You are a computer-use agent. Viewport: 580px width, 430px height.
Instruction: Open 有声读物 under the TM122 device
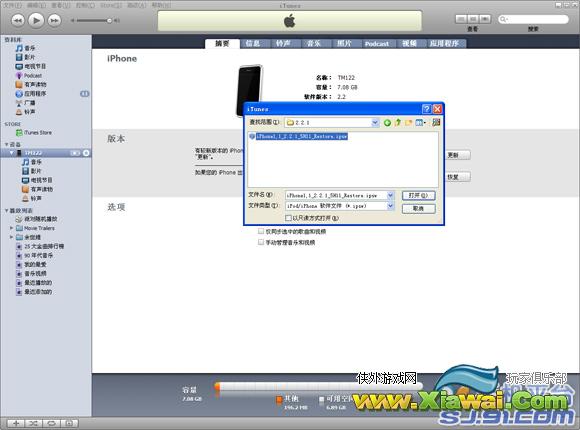point(37,189)
